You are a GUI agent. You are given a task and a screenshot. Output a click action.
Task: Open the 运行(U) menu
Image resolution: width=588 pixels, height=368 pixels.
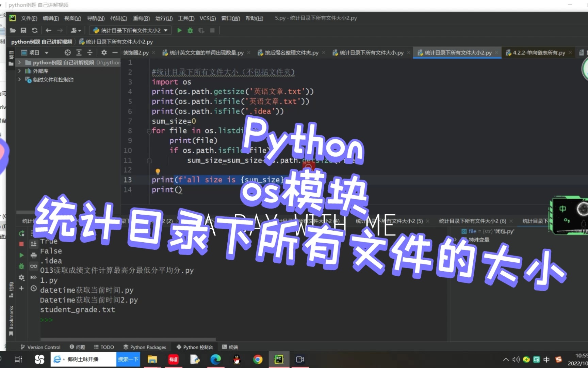coord(164,18)
